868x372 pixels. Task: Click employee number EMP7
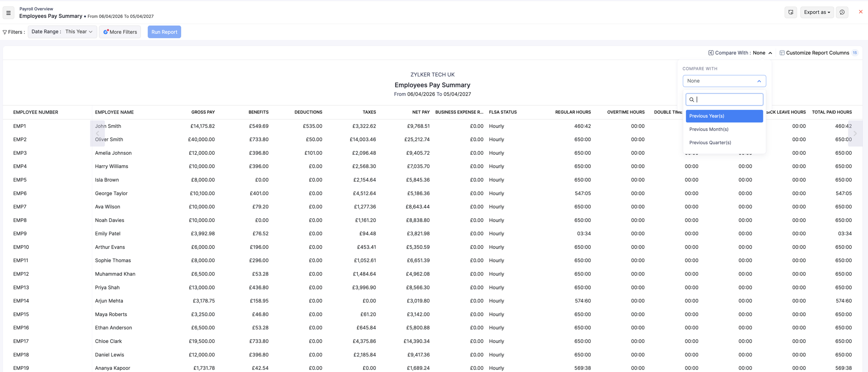click(x=20, y=207)
